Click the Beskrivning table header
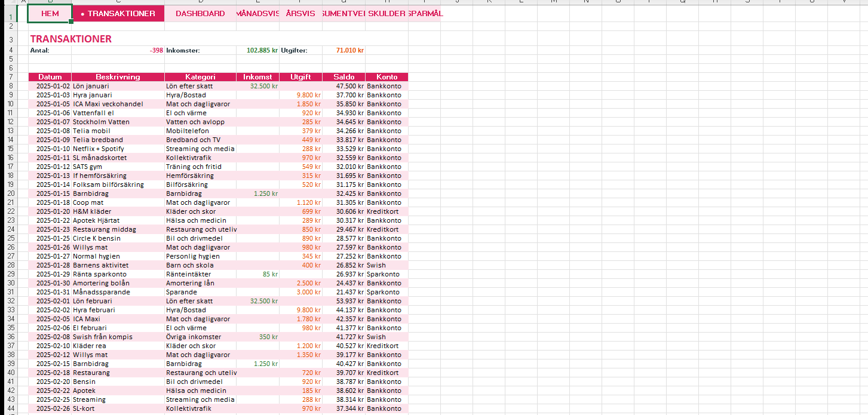This screenshot has height=415, width=868. [x=118, y=77]
